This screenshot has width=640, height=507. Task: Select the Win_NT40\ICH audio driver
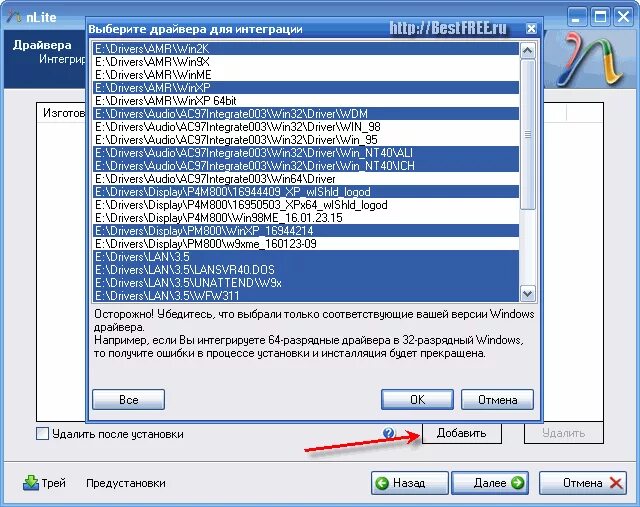coord(306,166)
